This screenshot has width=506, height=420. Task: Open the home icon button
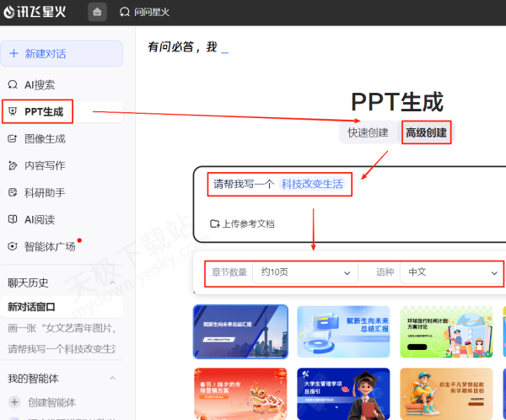[x=97, y=13]
